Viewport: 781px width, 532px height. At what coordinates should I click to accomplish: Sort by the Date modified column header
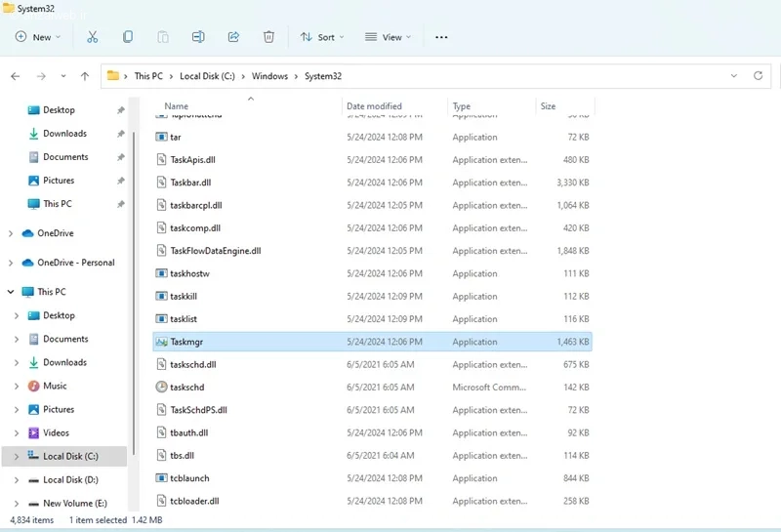pos(374,106)
